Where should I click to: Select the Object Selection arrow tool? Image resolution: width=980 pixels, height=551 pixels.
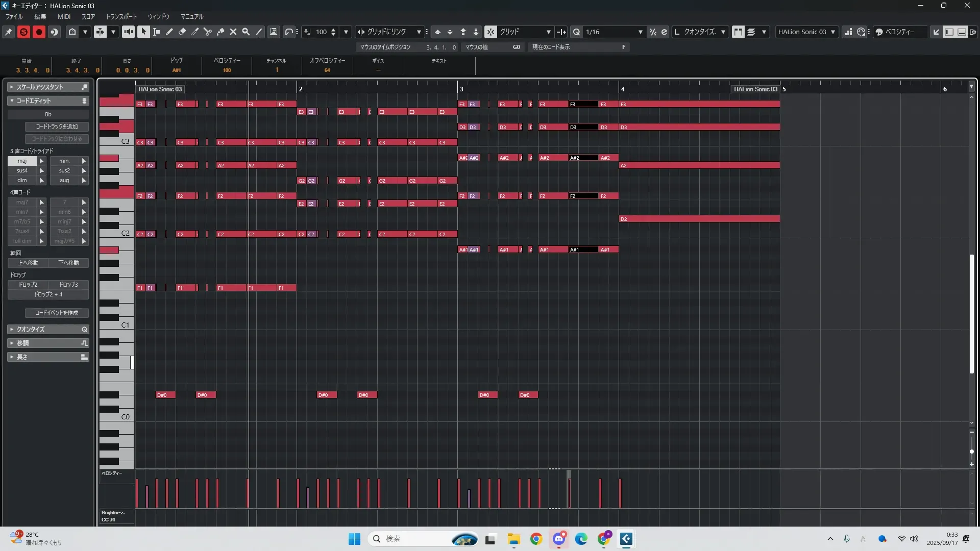click(143, 32)
